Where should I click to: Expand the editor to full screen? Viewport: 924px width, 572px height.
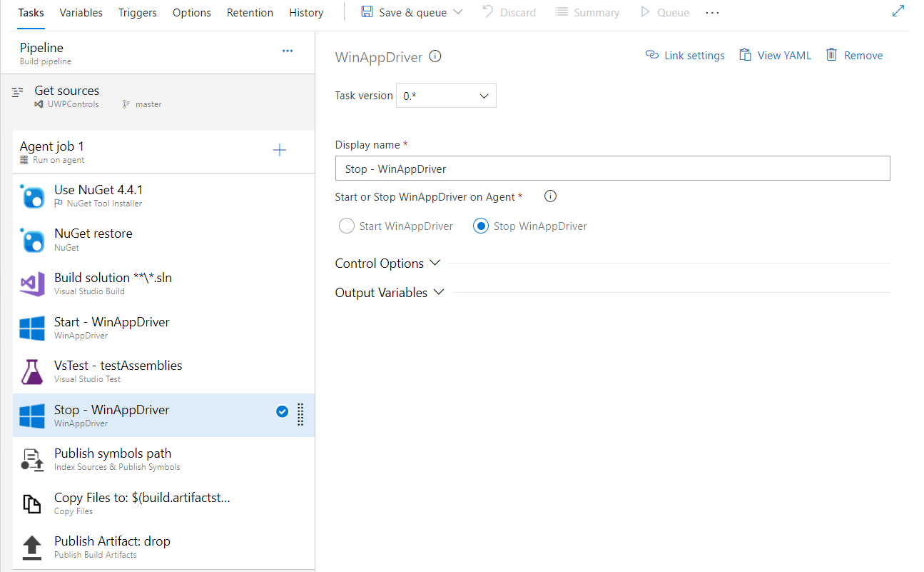pyautogui.click(x=898, y=11)
